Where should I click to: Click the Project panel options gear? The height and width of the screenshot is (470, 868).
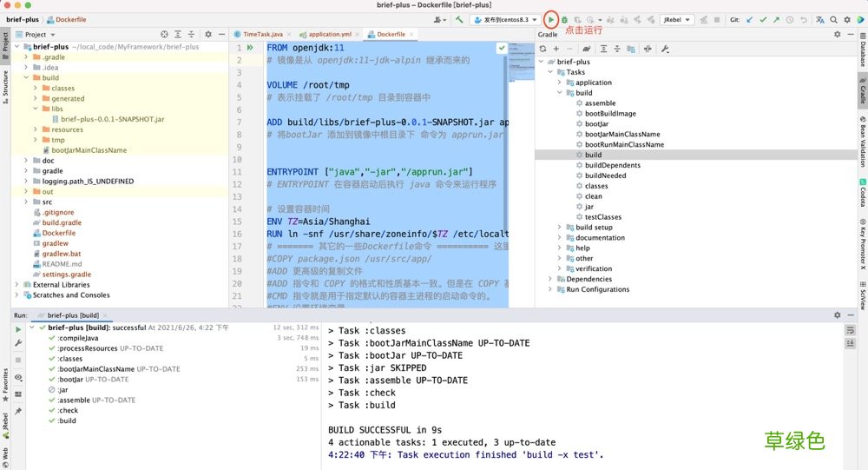click(x=208, y=35)
